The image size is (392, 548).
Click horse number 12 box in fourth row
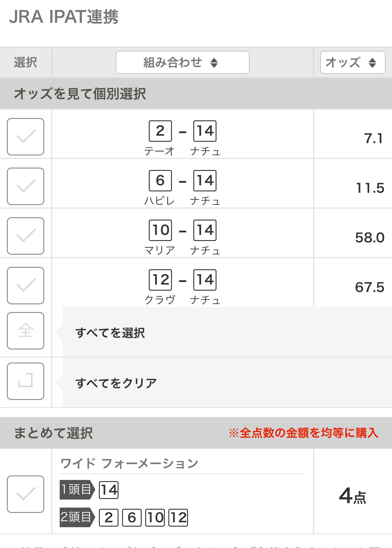[x=160, y=280]
